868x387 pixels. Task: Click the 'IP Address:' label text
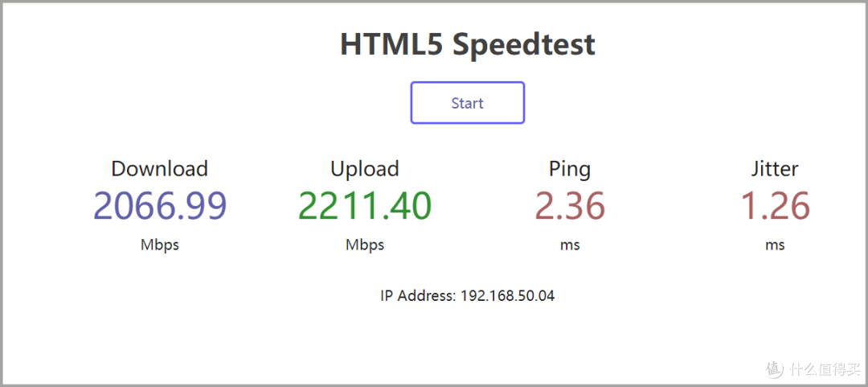[418, 295]
